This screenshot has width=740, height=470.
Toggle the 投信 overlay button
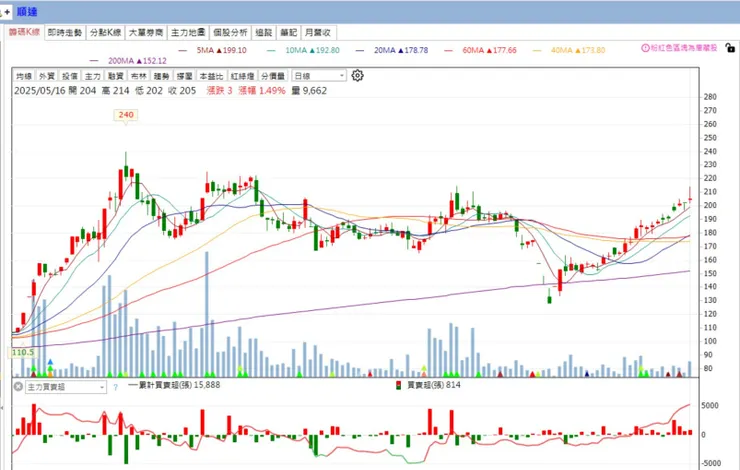[70, 76]
